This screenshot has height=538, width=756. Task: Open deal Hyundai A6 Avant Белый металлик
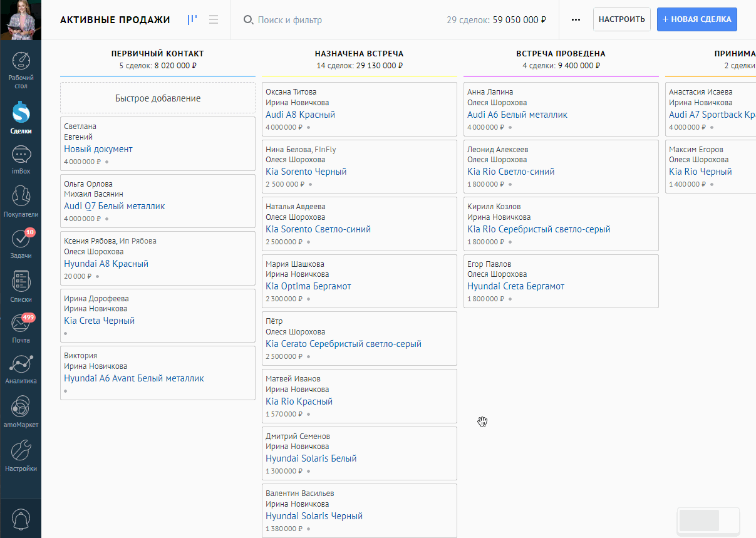[134, 378]
